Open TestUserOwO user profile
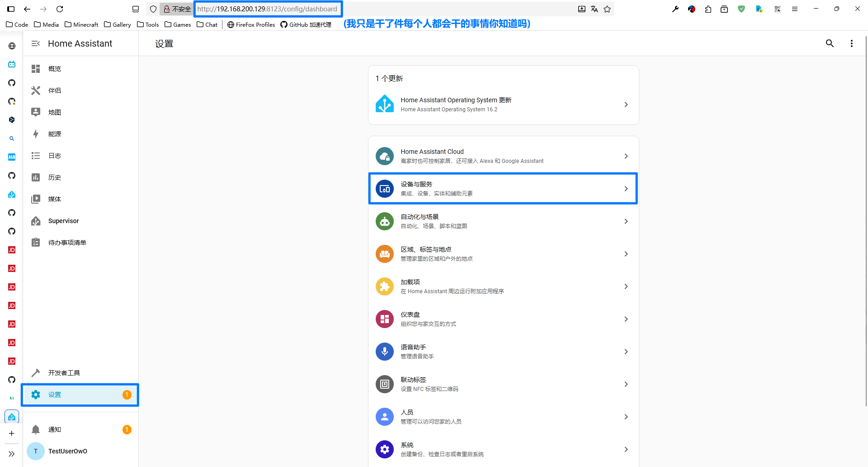Screen dimensions: 868x467 pyautogui.click(x=67, y=451)
